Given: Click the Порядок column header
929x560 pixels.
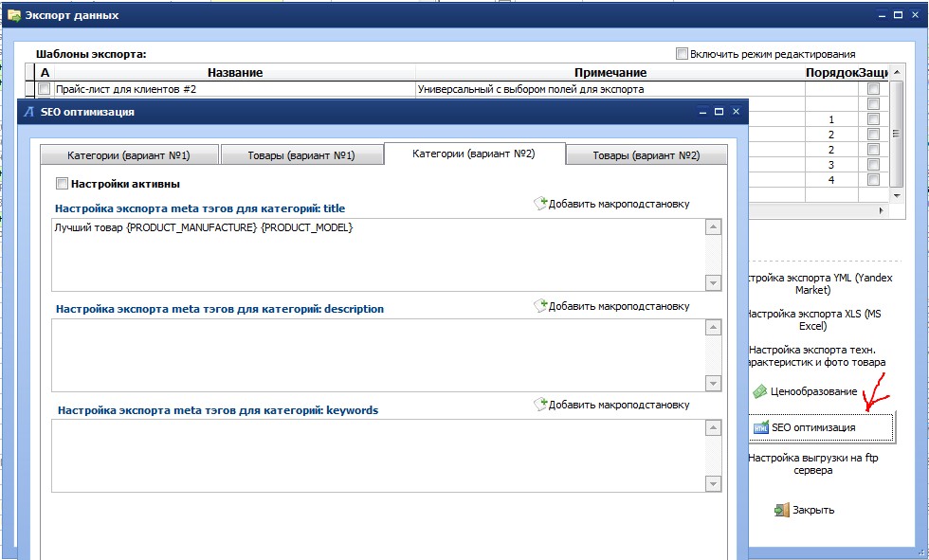Looking at the screenshot, I should [831, 72].
